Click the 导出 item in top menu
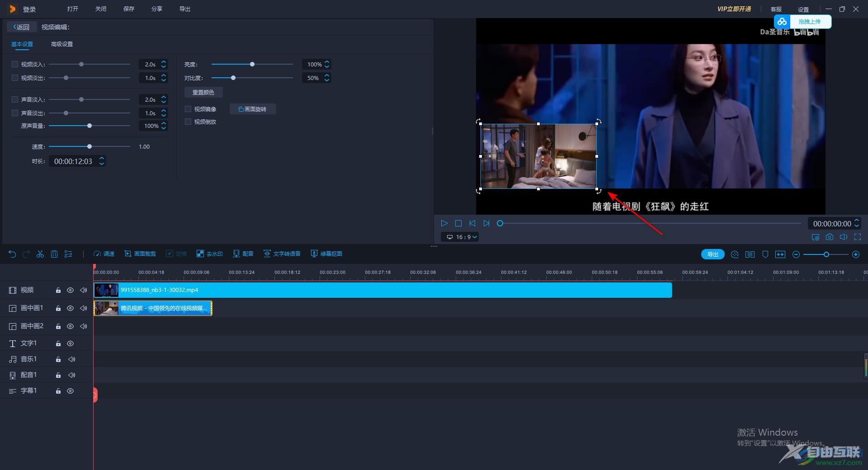 185,9
